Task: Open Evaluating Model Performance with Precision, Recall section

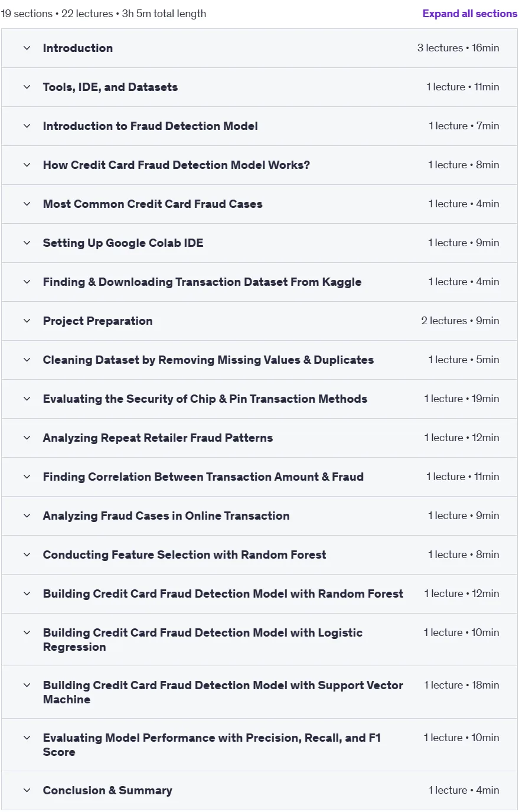Action: click(x=259, y=745)
